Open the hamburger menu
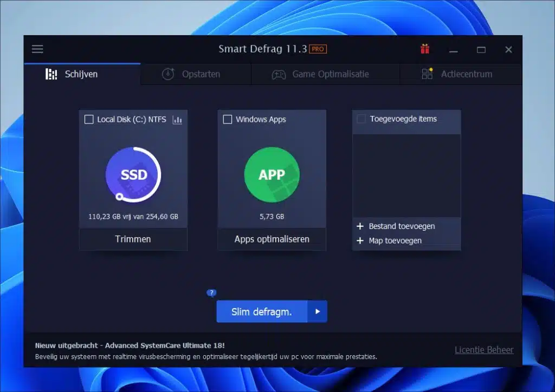Image resolution: width=555 pixels, height=392 pixels. 37,49
